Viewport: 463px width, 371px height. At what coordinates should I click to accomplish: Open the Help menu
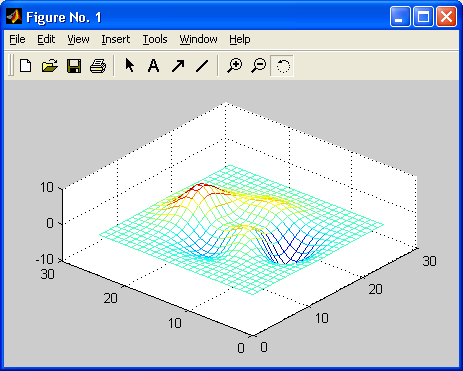tap(240, 39)
